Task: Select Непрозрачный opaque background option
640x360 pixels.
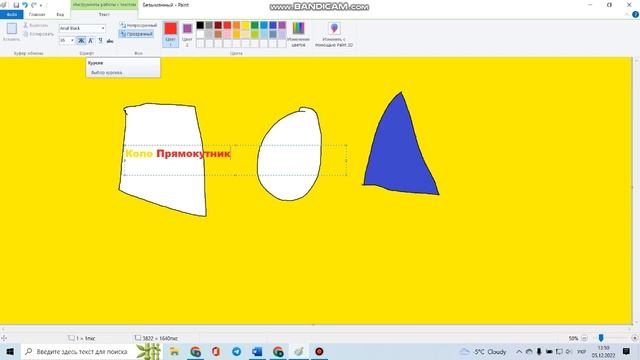Action: pyautogui.click(x=138, y=25)
